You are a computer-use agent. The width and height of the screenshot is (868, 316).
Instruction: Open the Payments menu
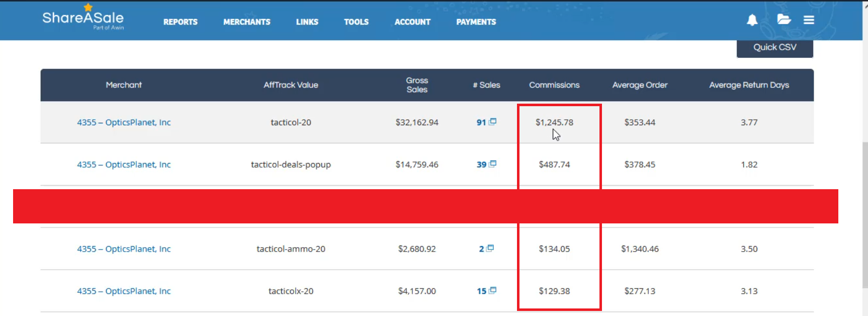coord(476,22)
